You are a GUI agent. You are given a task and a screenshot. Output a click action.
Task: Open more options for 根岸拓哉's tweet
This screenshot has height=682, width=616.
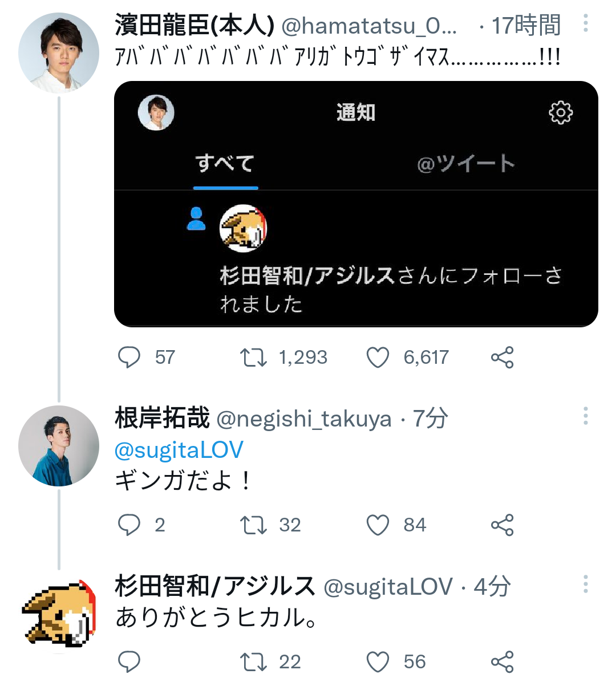(585, 417)
